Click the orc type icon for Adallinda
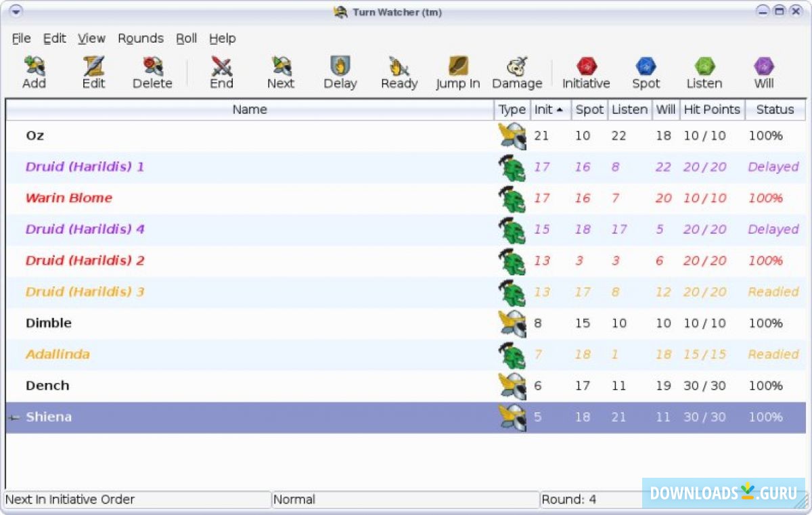The height and width of the screenshot is (515, 812). 512,355
